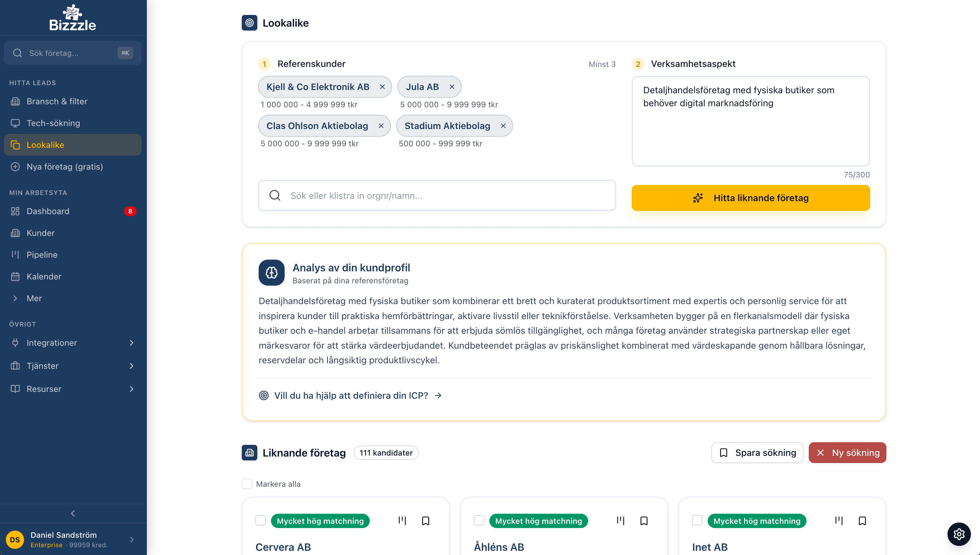
Task: Toggle the Markera alla checkbox
Action: click(247, 484)
